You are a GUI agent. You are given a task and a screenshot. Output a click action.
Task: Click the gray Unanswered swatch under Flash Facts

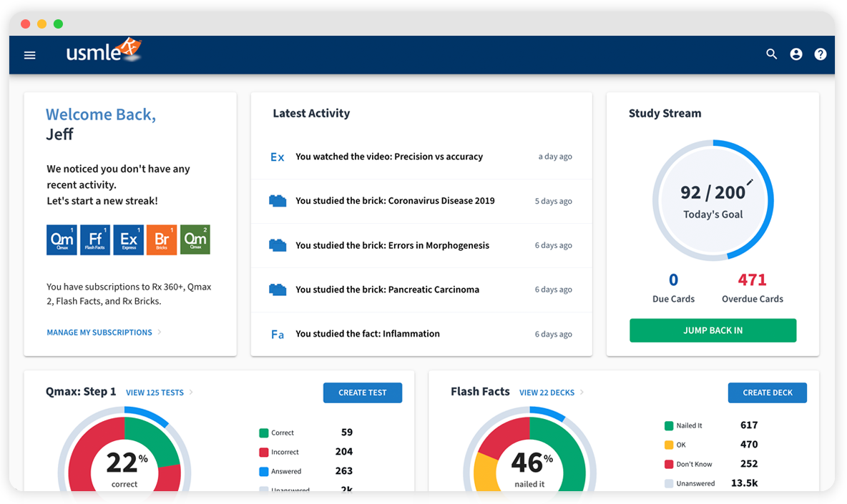tap(669, 483)
